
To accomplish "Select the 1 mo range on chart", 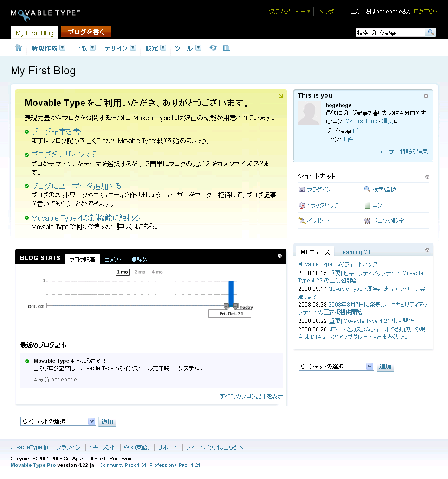I will coord(123,272).
